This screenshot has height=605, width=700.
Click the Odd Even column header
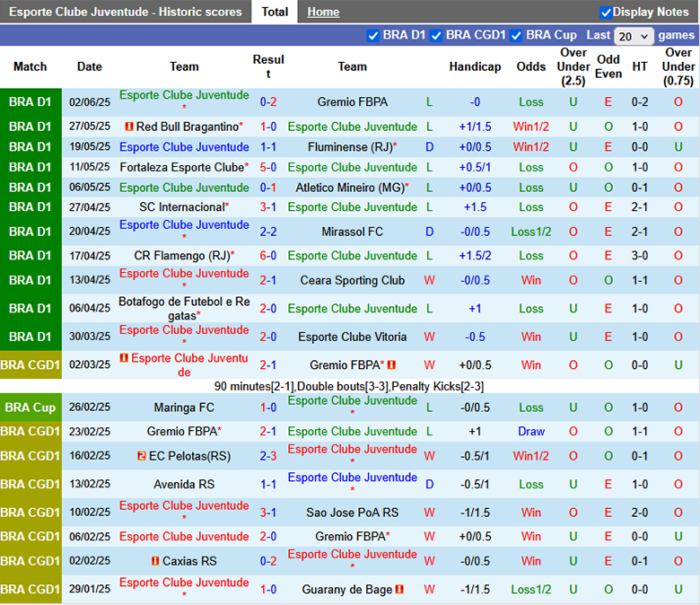pyautogui.click(x=608, y=66)
